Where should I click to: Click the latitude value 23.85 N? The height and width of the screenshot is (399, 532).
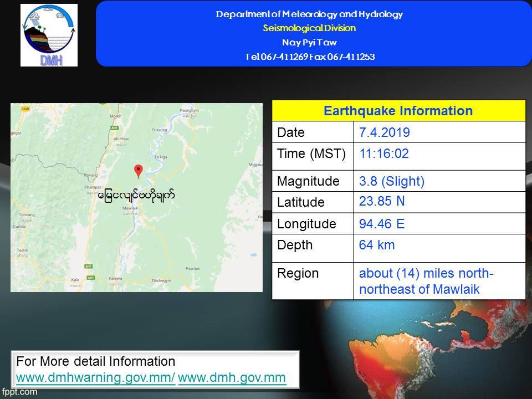click(382, 201)
